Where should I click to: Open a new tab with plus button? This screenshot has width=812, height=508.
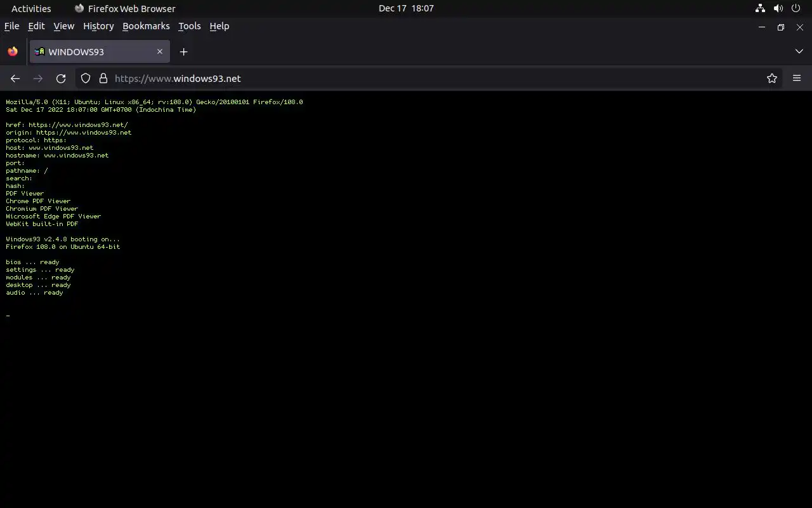[184, 52]
